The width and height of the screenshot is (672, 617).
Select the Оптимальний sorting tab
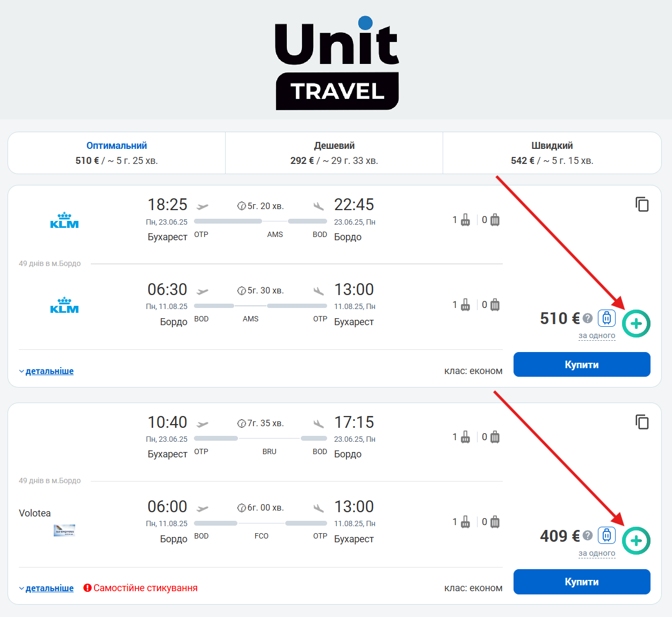pos(117,153)
